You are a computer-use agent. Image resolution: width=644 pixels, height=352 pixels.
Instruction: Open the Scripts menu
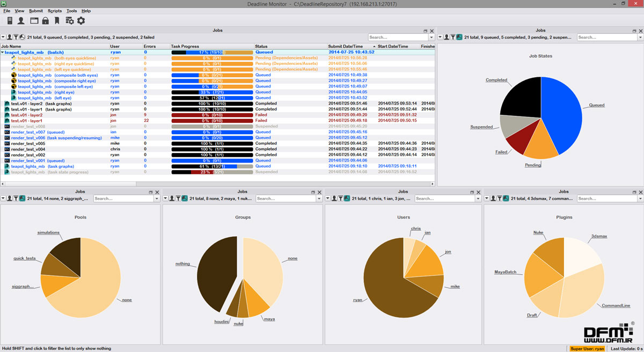pos(55,11)
